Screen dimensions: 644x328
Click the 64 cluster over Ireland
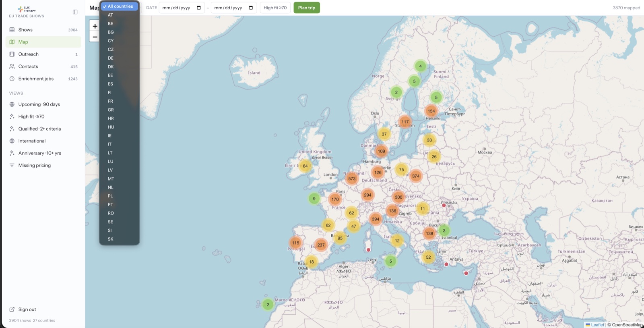tap(305, 166)
